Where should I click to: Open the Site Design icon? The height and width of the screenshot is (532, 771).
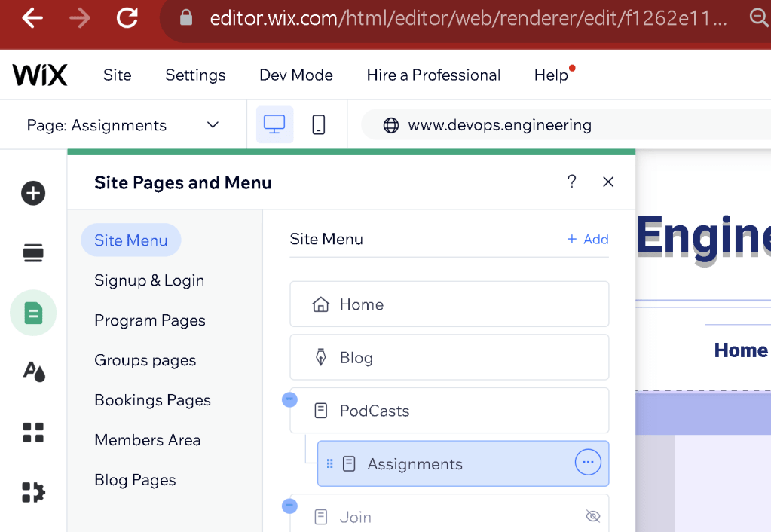[34, 371]
